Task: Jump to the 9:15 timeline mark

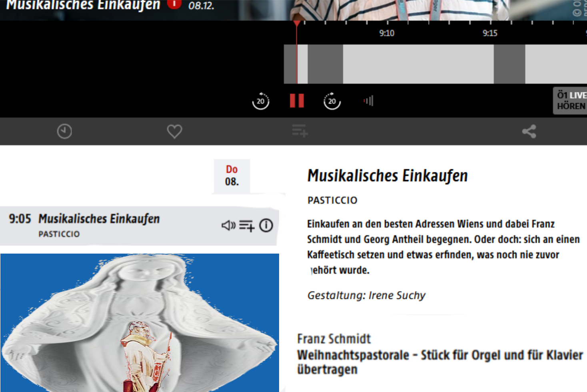Action: [x=490, y=33]
